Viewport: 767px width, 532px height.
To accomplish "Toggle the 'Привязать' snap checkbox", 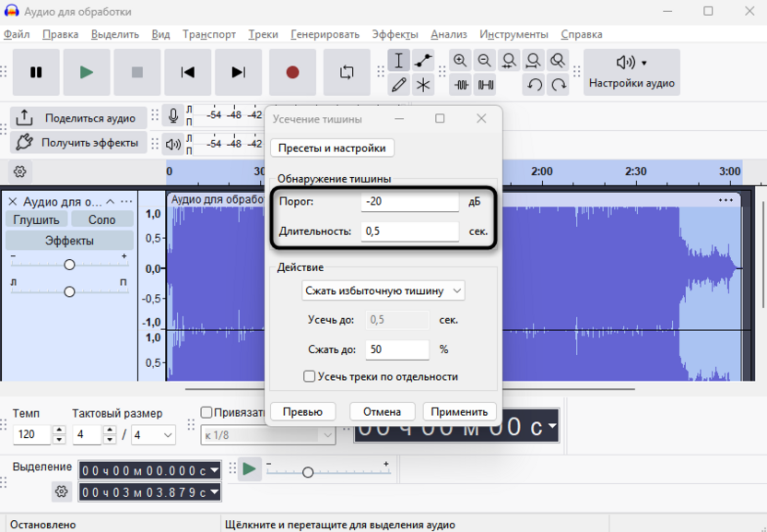I will point(206,413).
